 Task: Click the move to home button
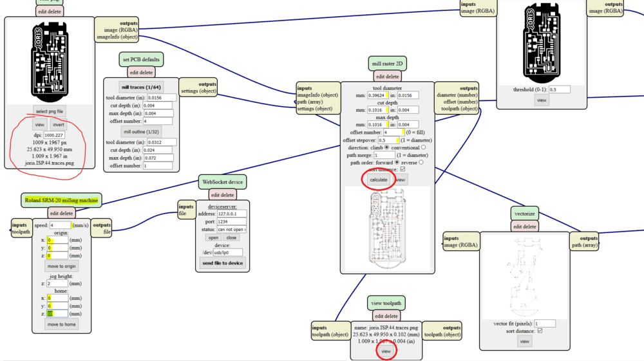click(x=62, y=324)
